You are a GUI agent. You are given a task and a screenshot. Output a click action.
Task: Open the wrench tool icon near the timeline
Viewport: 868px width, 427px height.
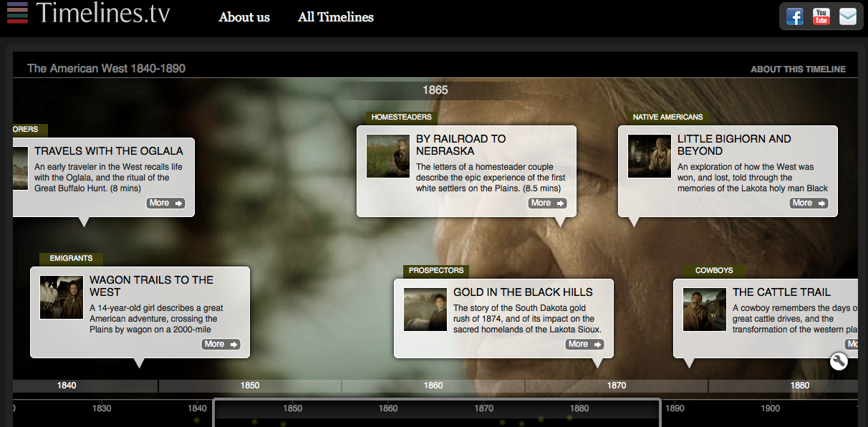tap(839, 362)
